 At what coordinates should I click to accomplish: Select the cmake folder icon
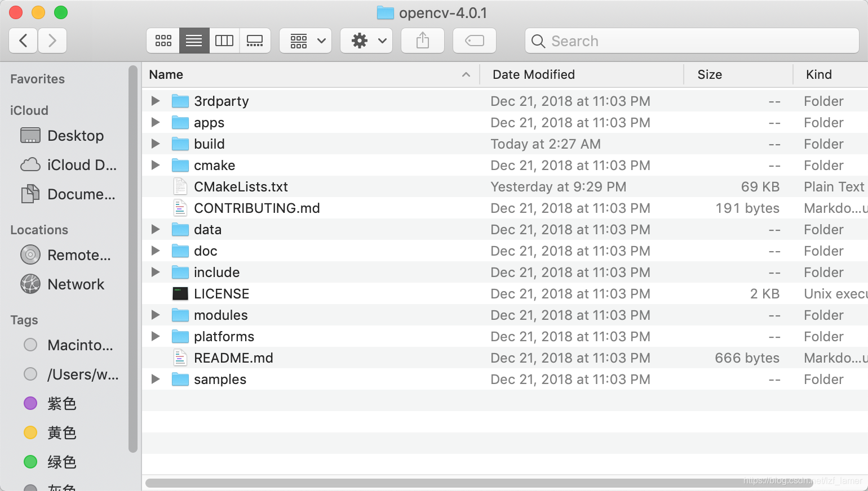[180, 165]
